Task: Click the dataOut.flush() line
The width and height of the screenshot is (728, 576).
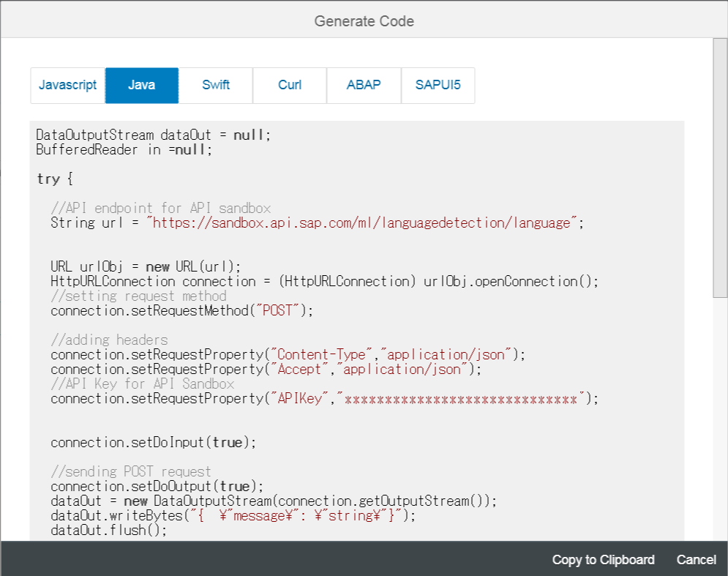Action: pos(108,531)
